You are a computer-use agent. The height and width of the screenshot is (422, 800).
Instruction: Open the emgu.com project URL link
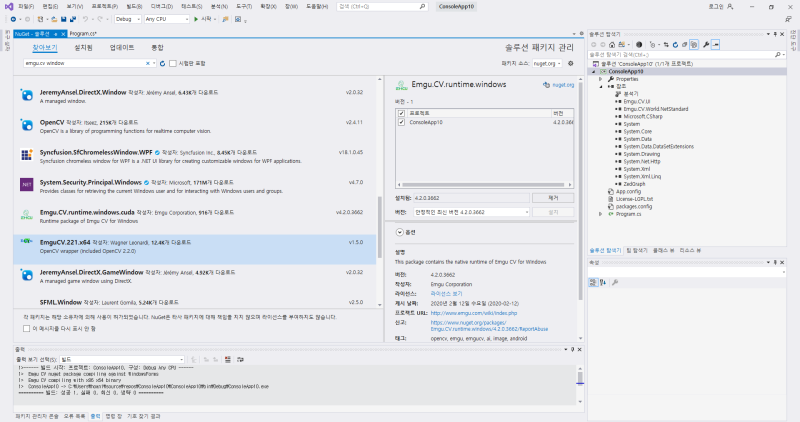point(474,313)
